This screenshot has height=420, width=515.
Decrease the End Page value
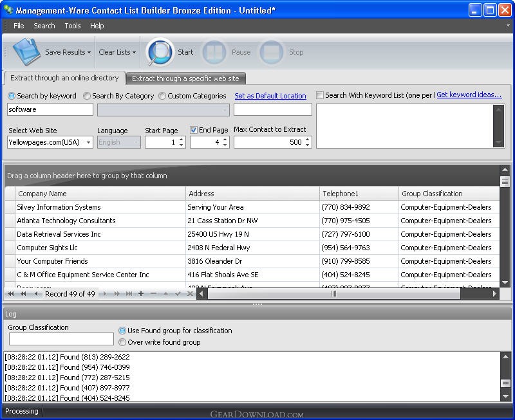225,145
